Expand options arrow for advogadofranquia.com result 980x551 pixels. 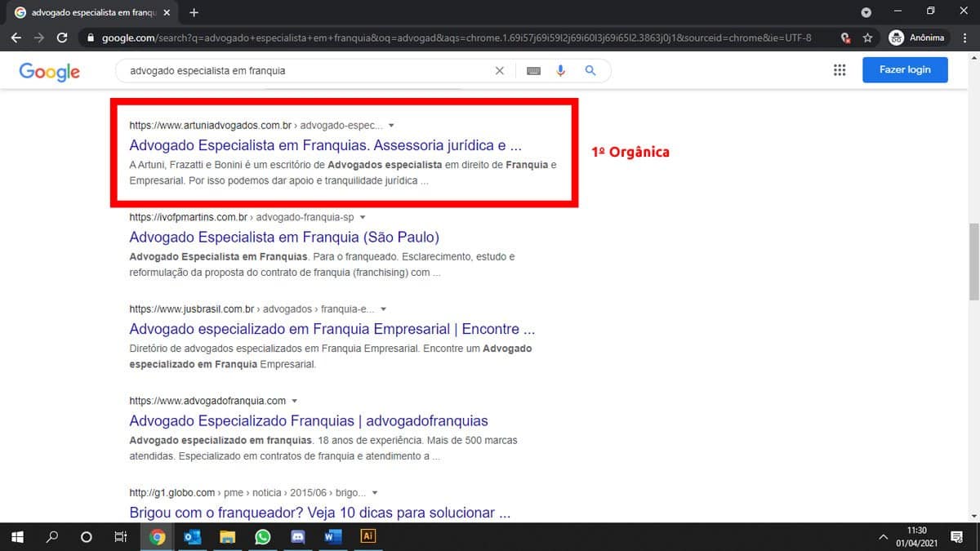tap(295, 401)
